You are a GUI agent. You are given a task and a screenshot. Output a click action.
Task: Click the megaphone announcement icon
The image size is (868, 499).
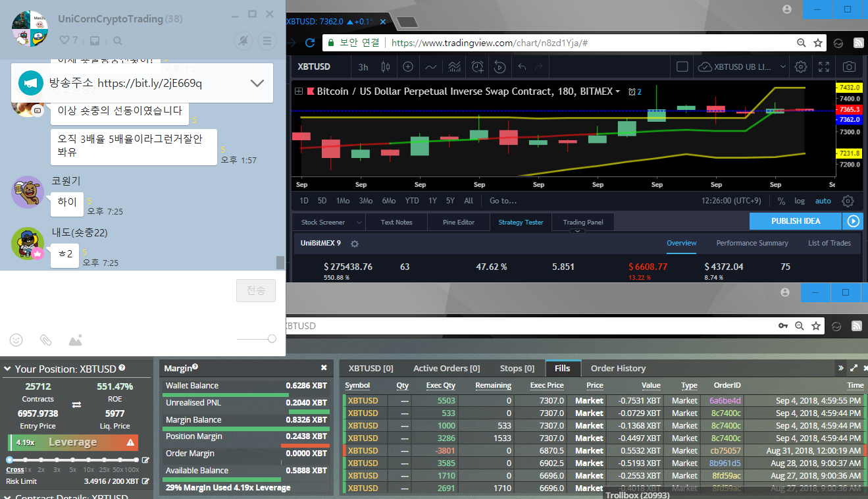click(30, 83)
